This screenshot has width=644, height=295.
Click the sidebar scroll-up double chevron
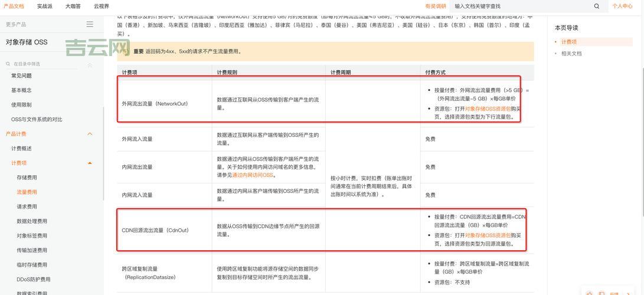[90, 65]
